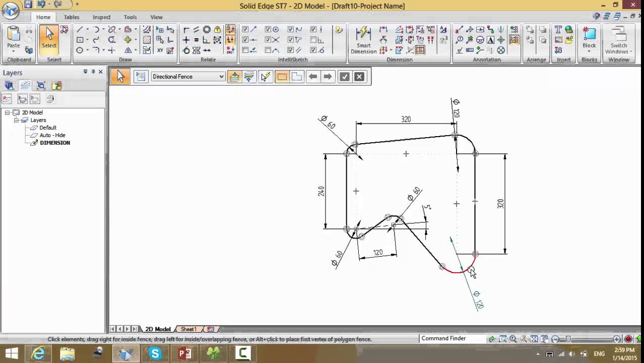Select the Rectangle draw tool
The image size is (644, 363).
pyautogui.click(x=80, y=40)
